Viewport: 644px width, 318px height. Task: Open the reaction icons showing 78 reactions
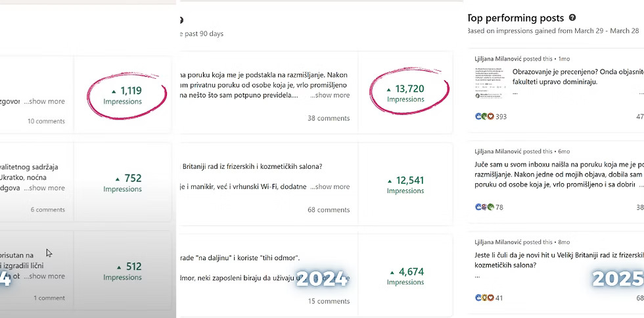pyautogui.click(x=484, y=207)
